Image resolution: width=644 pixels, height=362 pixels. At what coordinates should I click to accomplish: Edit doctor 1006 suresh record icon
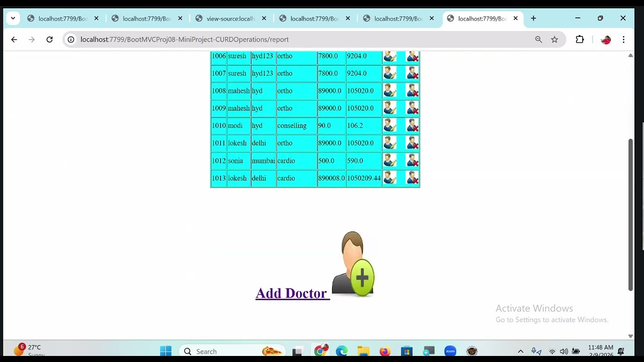[x=390, y=56]
